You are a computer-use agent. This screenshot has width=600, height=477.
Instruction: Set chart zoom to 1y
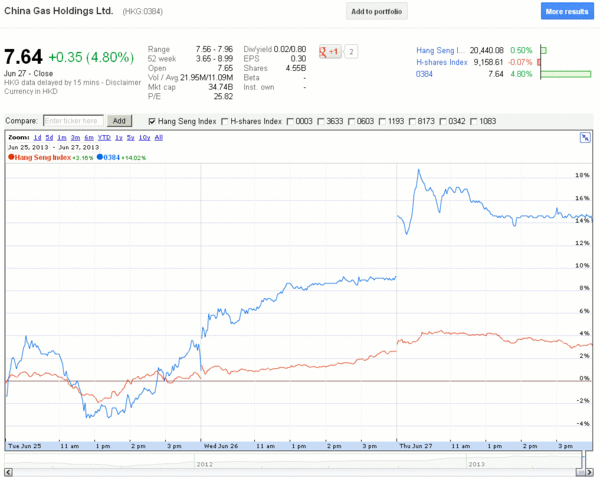(x=119, y=138)
